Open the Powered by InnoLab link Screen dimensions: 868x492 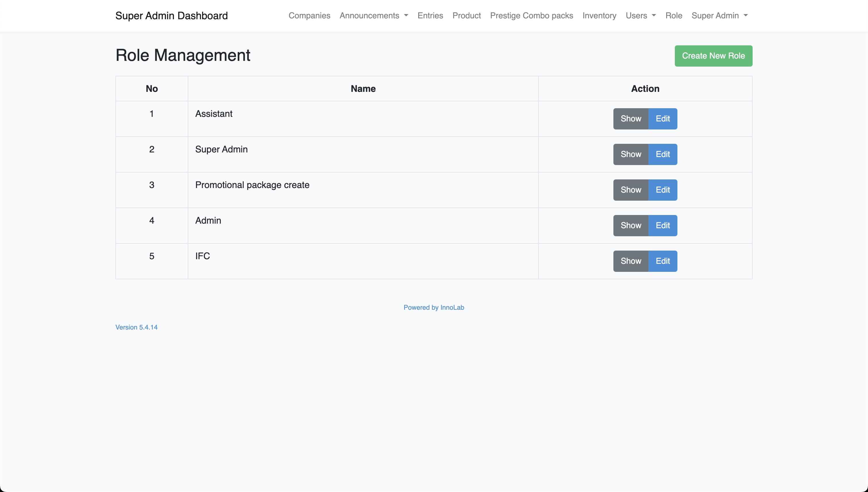click(433, 307)
